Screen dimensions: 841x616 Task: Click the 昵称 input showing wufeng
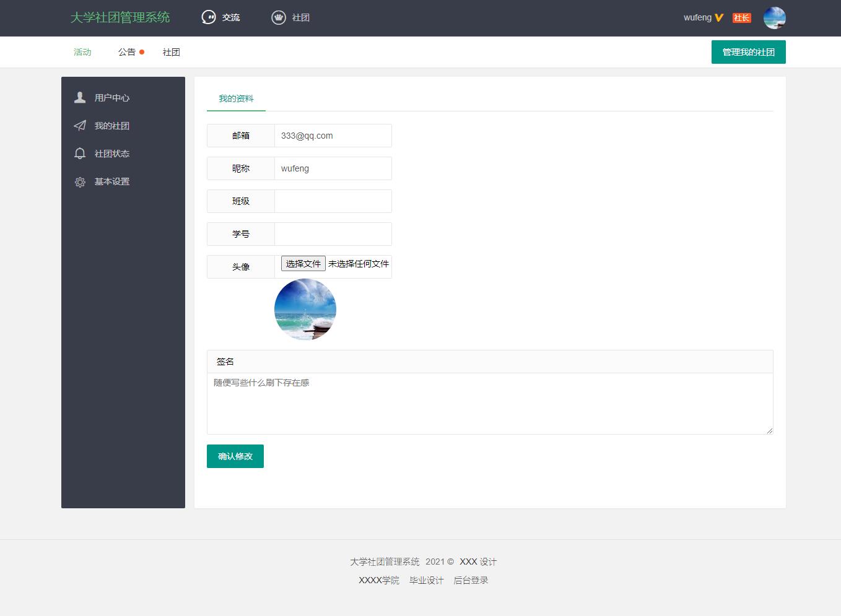coord(333,168)
